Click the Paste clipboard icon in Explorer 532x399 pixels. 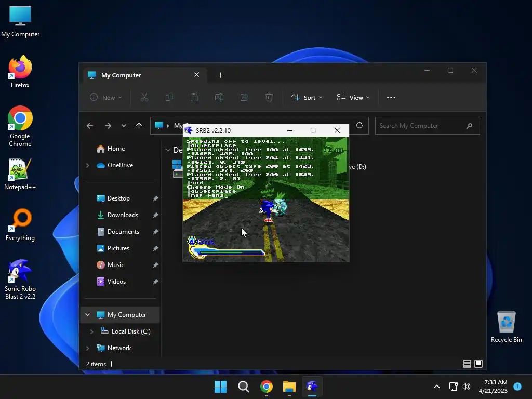(x=194, y=97)
